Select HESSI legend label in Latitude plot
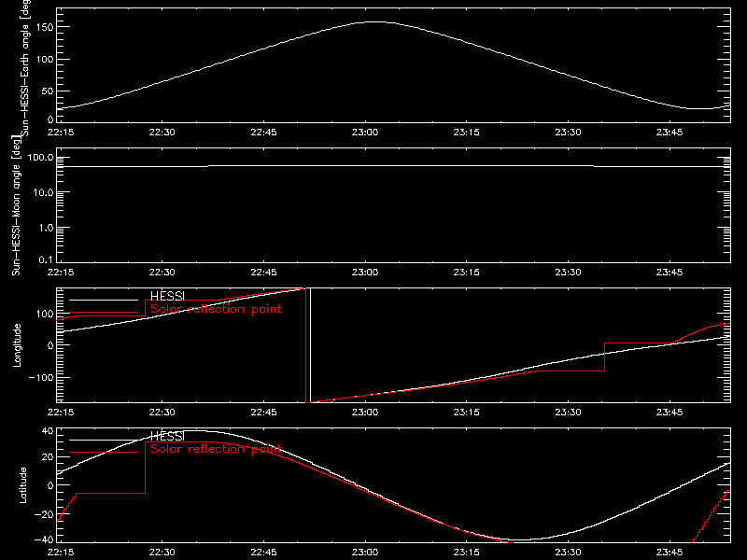The height and width of the screenshot is (560, 747). click(167, 436)
